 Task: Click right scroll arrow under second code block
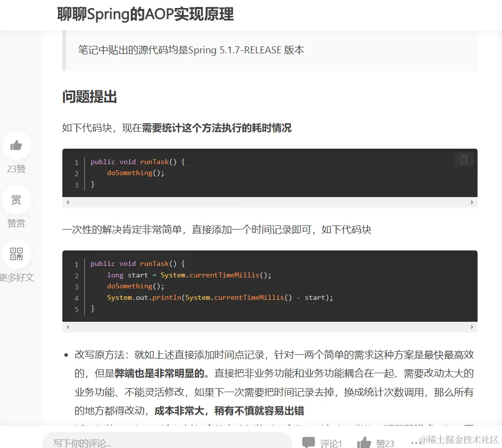click(472, 327)
